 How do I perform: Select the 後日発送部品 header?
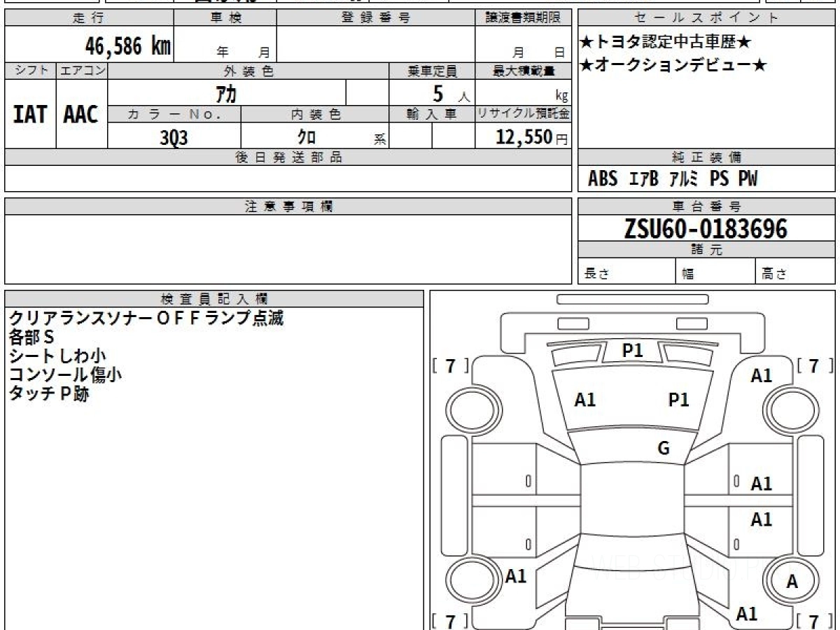[x=288, y=158]
